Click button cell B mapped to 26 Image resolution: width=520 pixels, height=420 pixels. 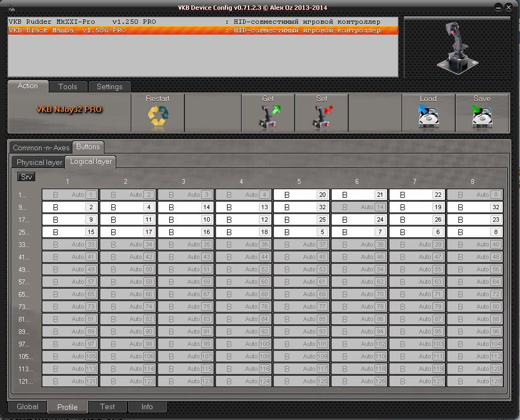click(417, 219)
